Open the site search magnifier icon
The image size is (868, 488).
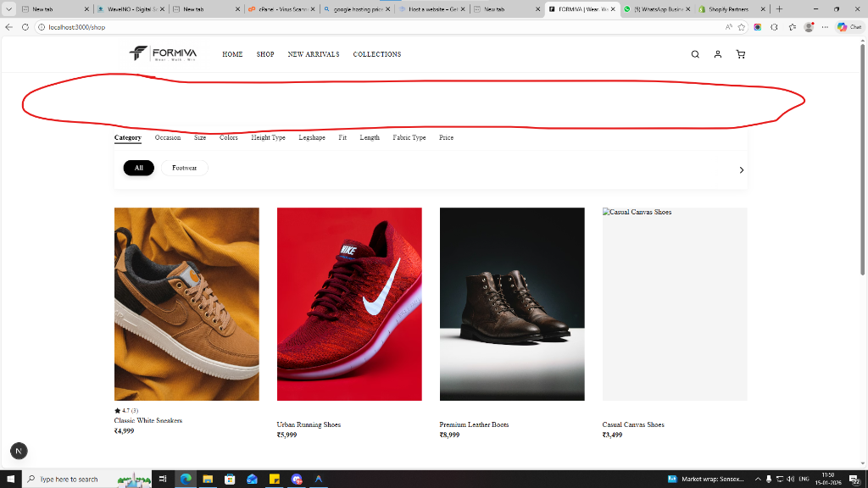pos(695,54)
